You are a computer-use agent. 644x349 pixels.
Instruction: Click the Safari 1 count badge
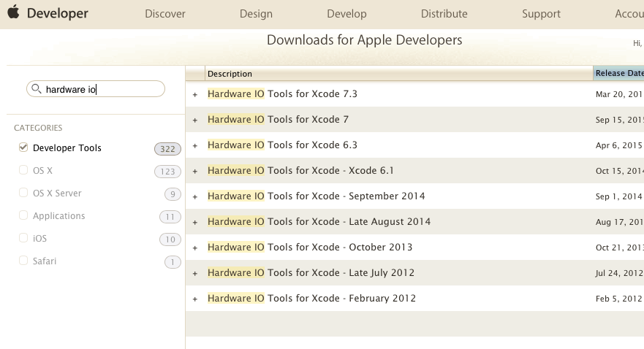point(173,261)
